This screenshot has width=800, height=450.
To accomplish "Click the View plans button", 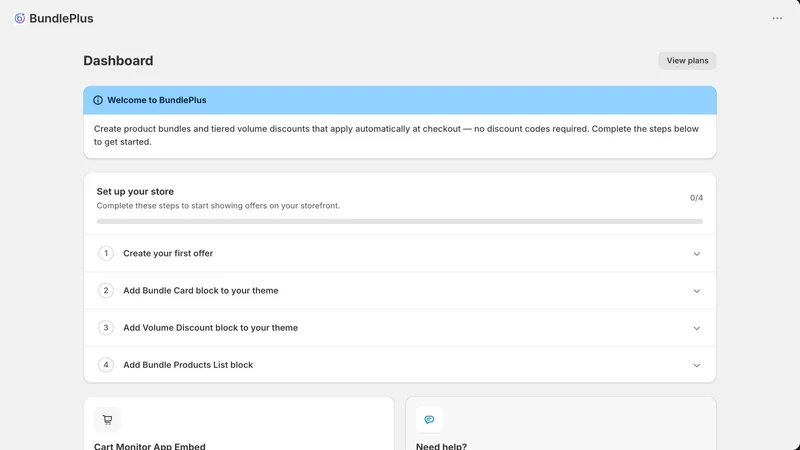I will tap(687, 61).
